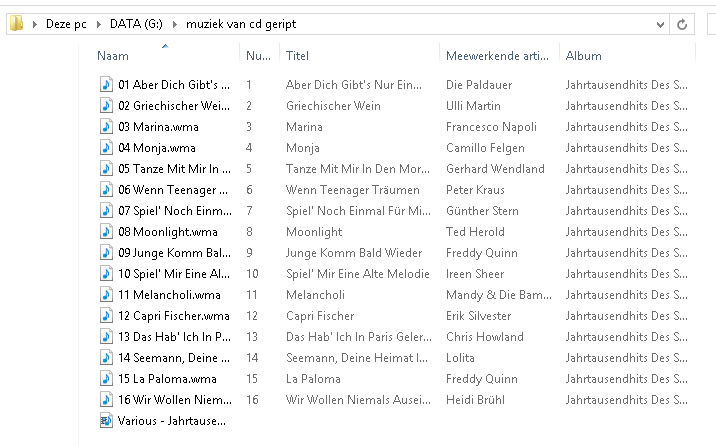Click music icon of 13 Das Hab' Ich

106,336
